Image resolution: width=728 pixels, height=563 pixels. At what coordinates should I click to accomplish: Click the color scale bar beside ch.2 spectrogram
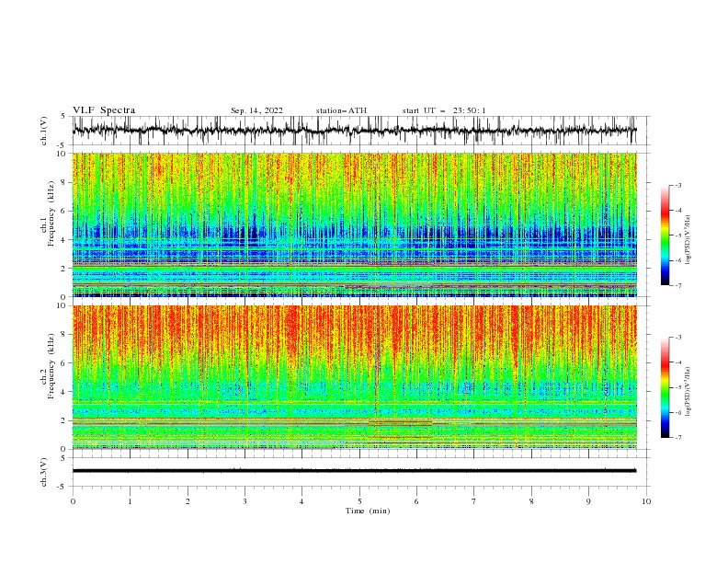pos(665,387)
